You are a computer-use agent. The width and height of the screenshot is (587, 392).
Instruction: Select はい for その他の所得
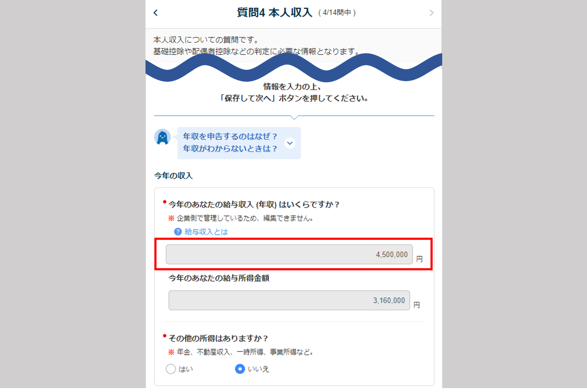171,369
